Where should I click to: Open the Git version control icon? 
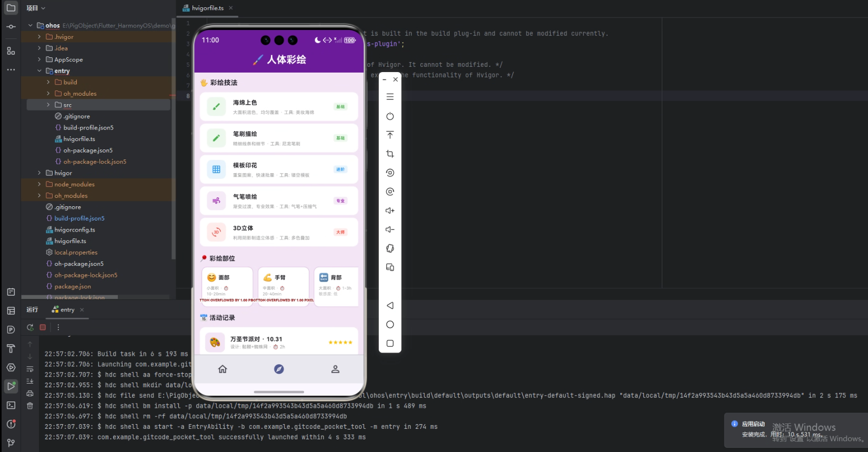11,443
